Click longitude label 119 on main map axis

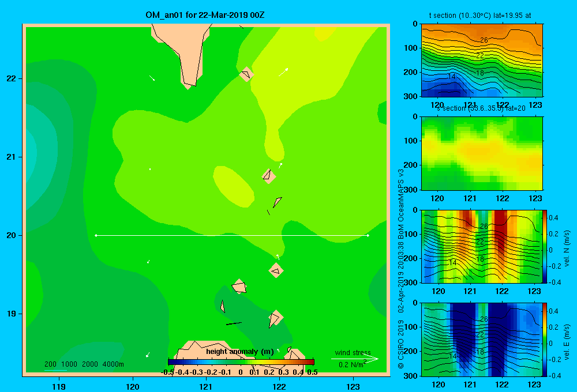click(59, 386)
